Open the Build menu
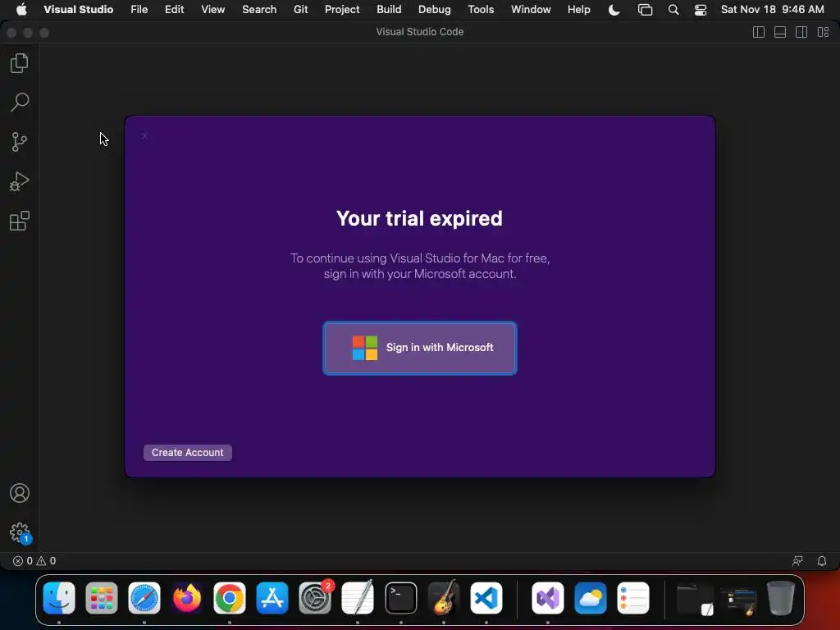 pyautogui.click(x=389, y=9)
